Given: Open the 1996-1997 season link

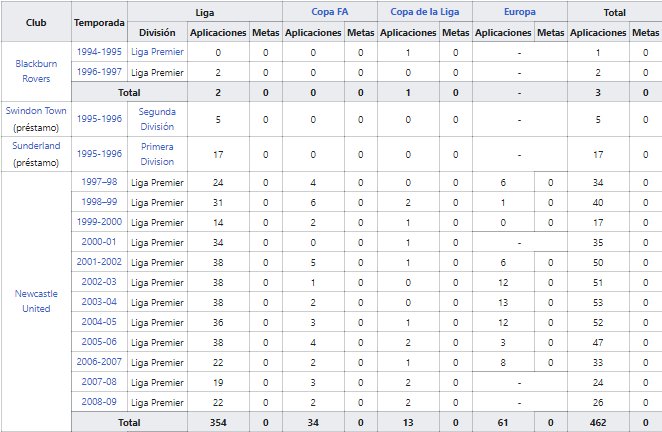Looking at the screenshot, I should [x=99, y=72].
